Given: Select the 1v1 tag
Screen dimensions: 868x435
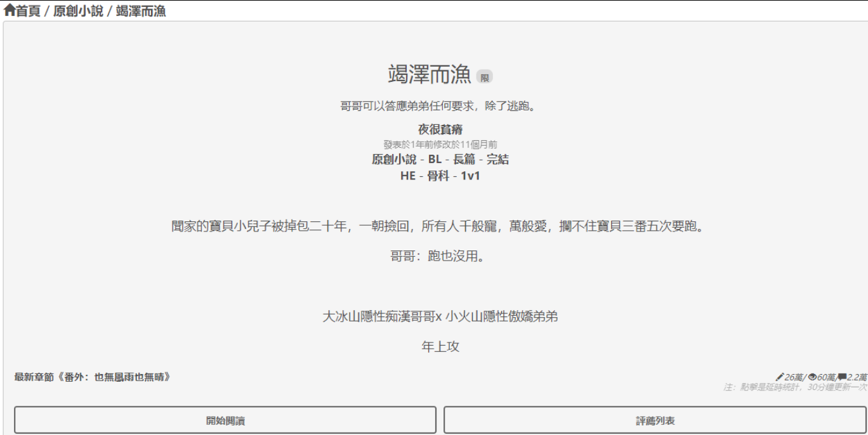Looking at the screenshot, I should click(471, 176).
